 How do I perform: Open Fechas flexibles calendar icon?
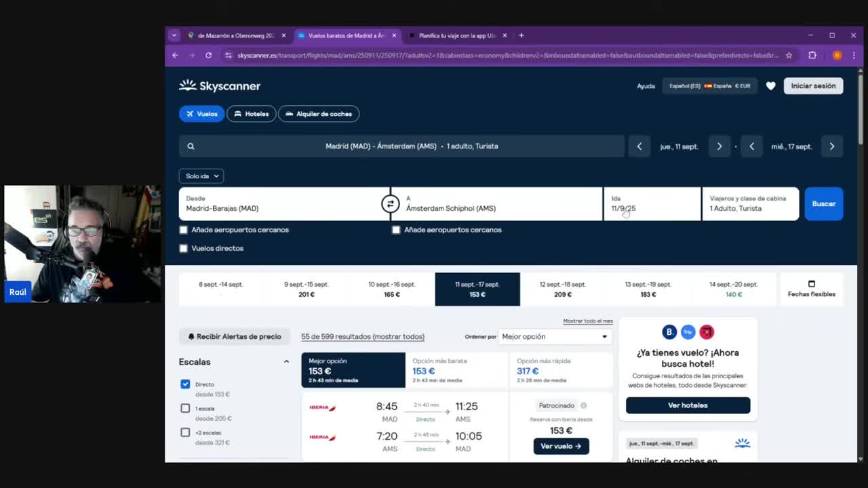(x=811, y=284)
